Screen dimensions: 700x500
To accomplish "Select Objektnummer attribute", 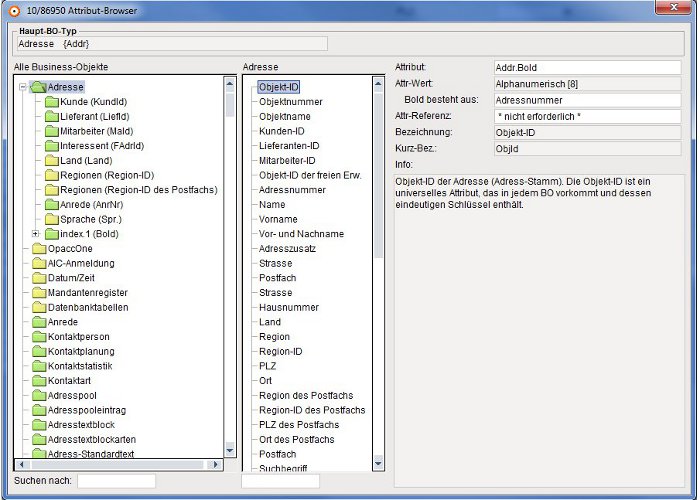I will (x=291, y=102).
